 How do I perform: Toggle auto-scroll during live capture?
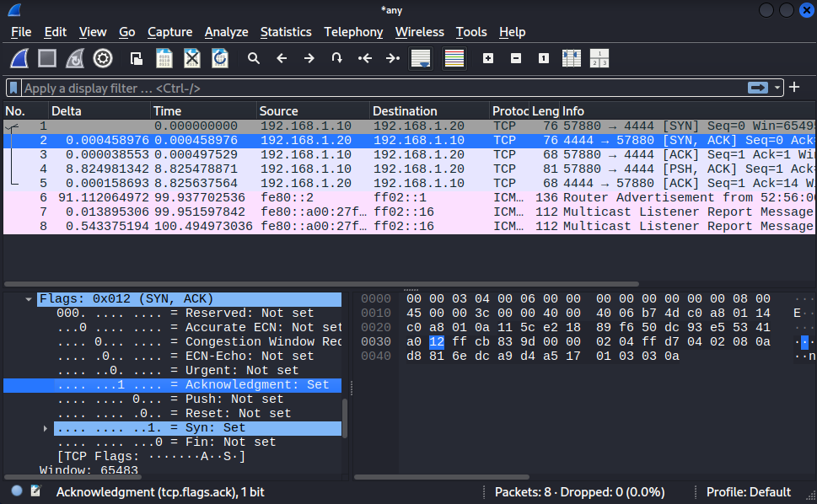coord(420,58)
